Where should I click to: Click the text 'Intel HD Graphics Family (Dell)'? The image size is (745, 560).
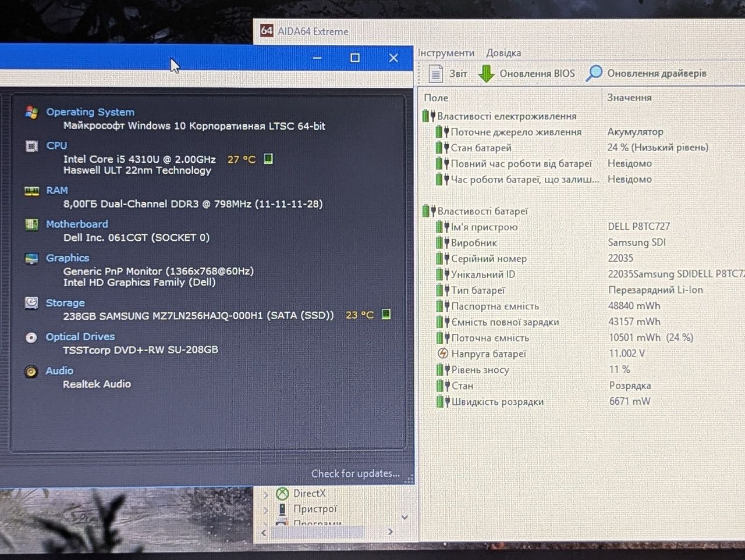(140, 283)
